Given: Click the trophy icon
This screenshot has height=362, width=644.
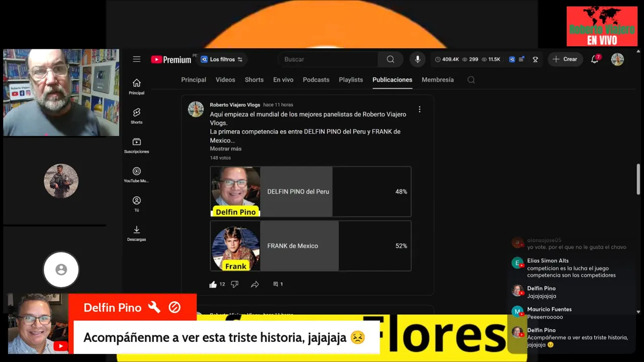Looking at the screenshot, I should (x=535, y=59).
